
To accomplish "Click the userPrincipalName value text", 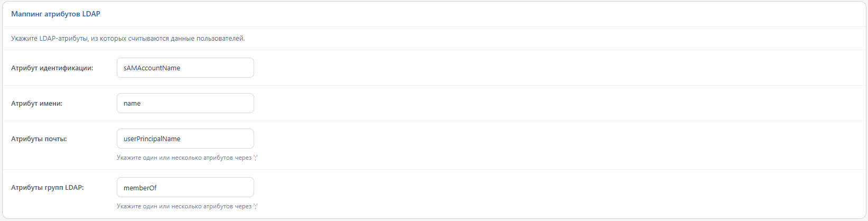I will pyautogui.click(x=152, y=139).
